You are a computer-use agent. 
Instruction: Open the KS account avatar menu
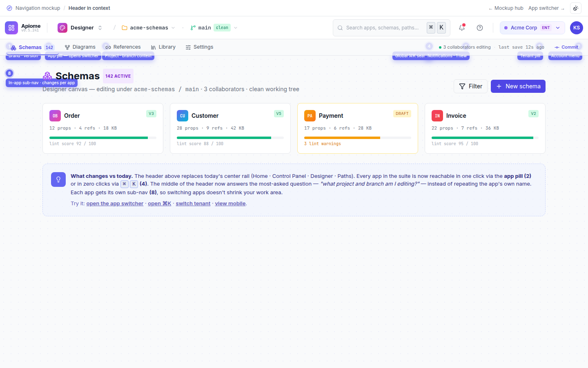577,28
